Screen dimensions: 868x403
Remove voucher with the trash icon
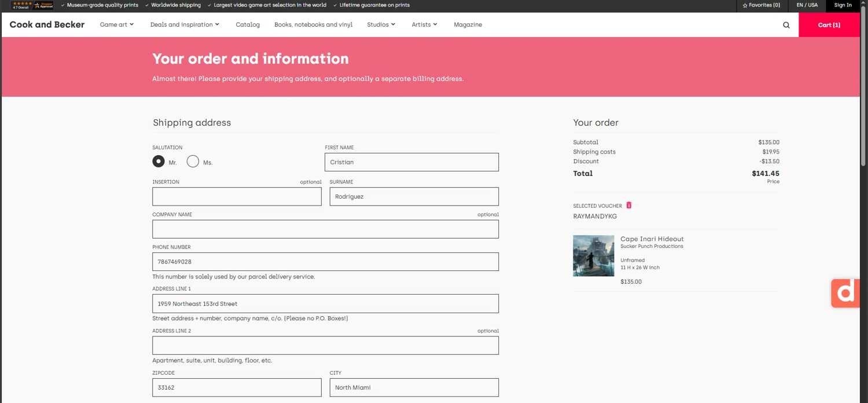629,206
